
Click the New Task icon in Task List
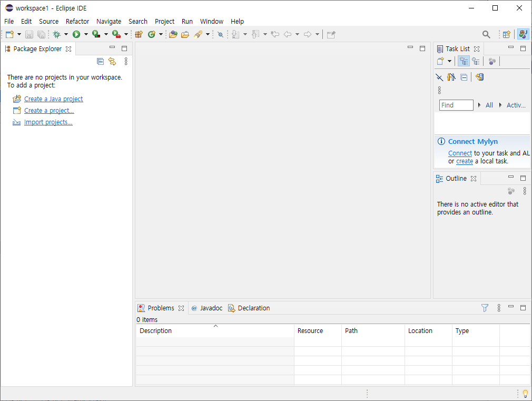click(440, 61)
